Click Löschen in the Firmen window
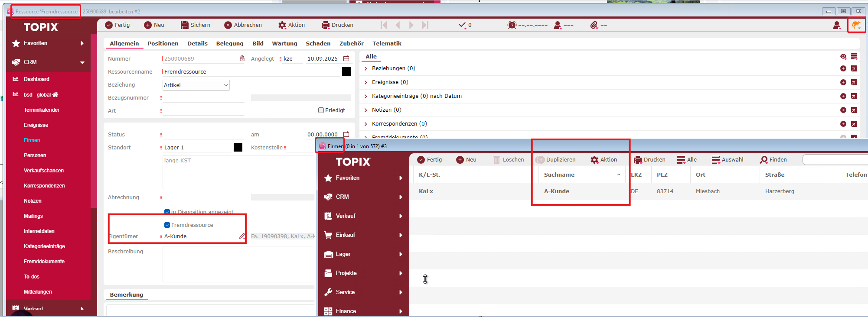868x317 pixels. [x=509, y=160]
